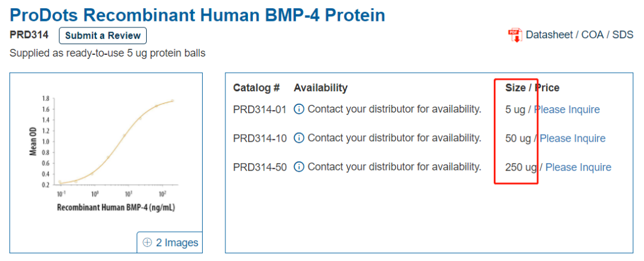
Task: Click the info icon for PRD314-01
Action: [x=299, y=109]
